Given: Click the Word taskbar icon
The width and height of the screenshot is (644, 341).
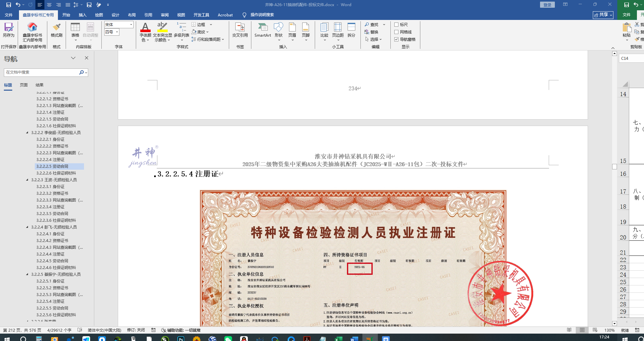Looking at the screenshot, I should point(354,338).
